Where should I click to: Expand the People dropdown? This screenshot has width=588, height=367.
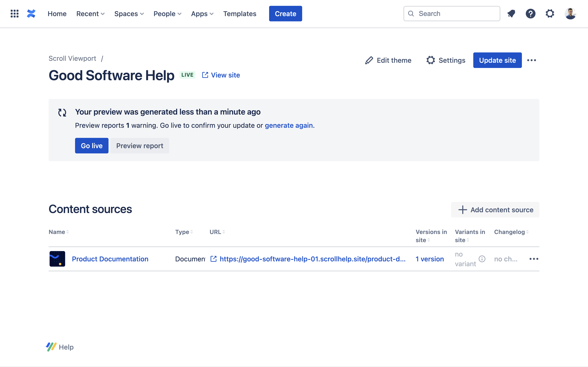[167, 14]
